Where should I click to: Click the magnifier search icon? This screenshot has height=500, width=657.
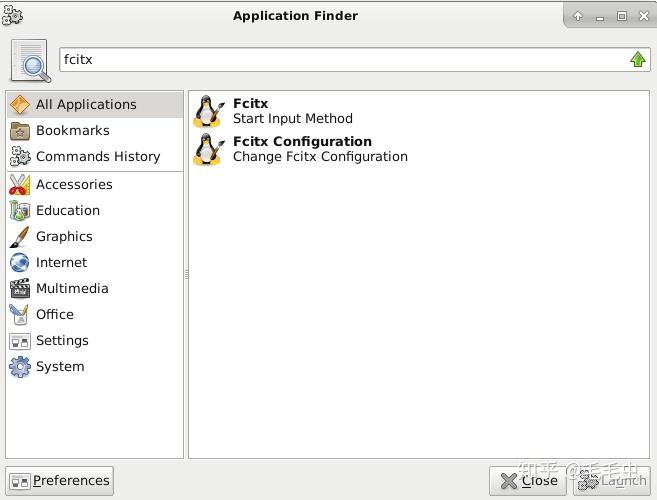(x=31, y=61)
